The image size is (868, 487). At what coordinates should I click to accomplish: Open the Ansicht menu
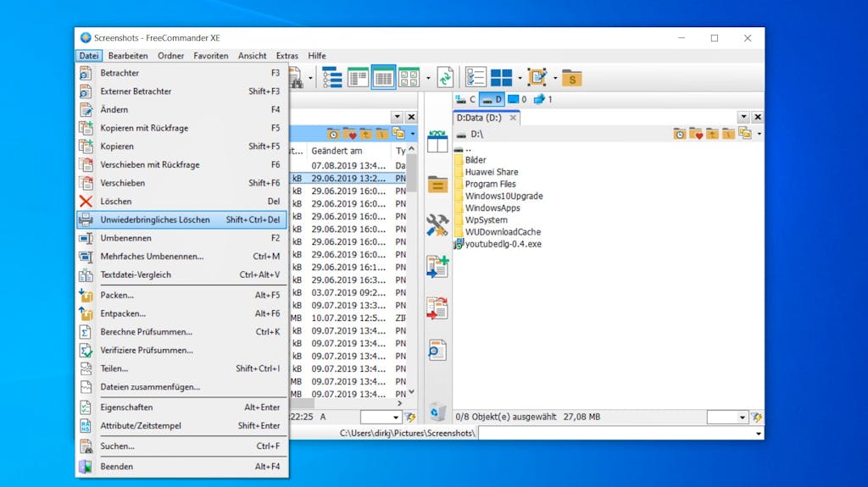[x=253, y=56]
